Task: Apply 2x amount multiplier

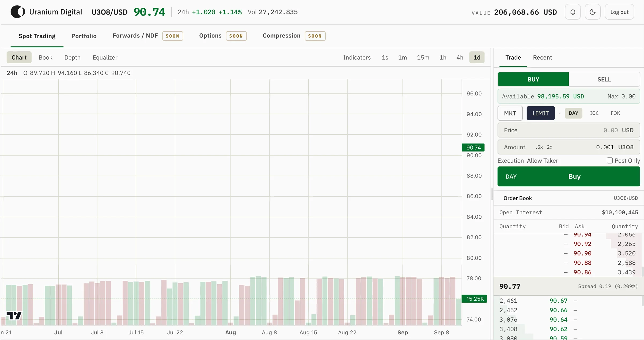Action: click(x=550, y=147)
